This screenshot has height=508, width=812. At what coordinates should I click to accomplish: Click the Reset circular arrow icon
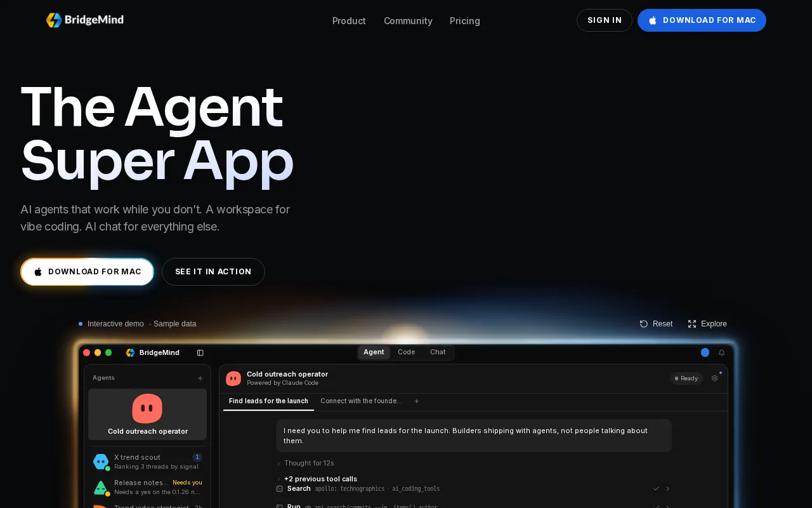[644, 324]
